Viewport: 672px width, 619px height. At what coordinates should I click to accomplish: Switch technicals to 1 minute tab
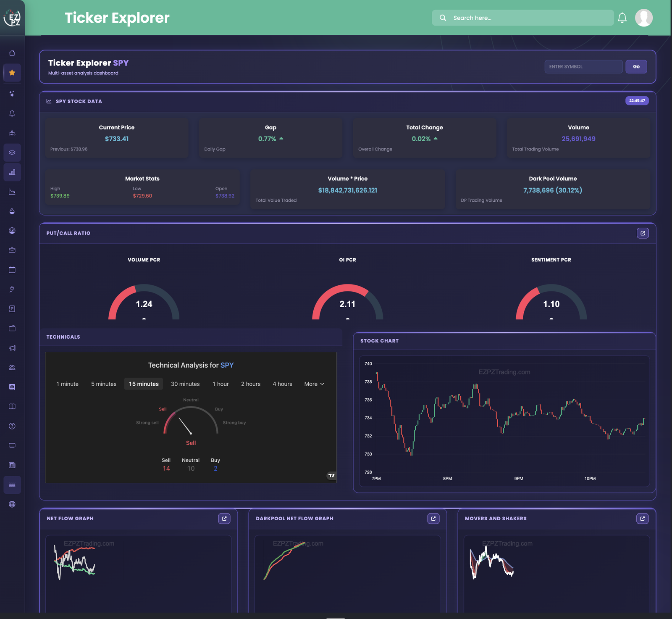click(68, 384)
